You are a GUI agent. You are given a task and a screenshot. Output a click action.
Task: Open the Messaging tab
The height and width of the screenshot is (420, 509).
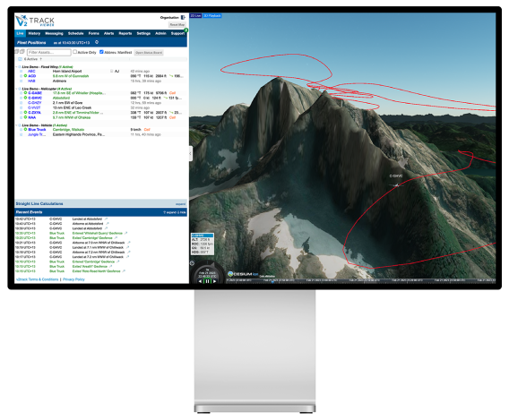pyautogui.click(x=54, y=33)
